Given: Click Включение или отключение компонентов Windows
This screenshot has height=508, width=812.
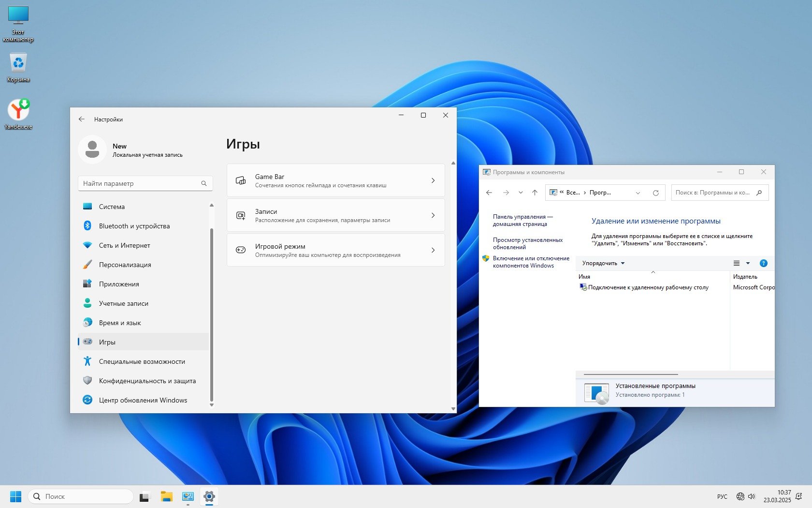Looking at the screenshot, I should point(531,262).
